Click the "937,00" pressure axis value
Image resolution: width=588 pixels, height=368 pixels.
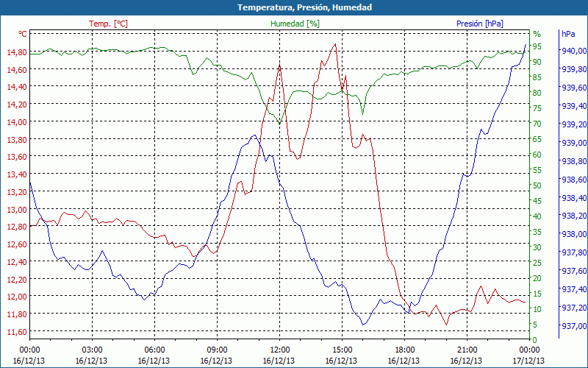(573, 326)
